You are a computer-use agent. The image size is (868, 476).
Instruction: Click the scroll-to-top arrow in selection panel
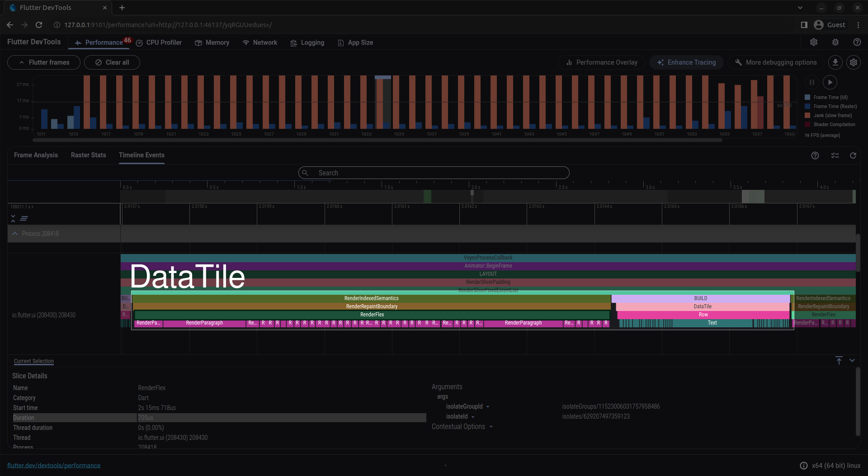839,360
